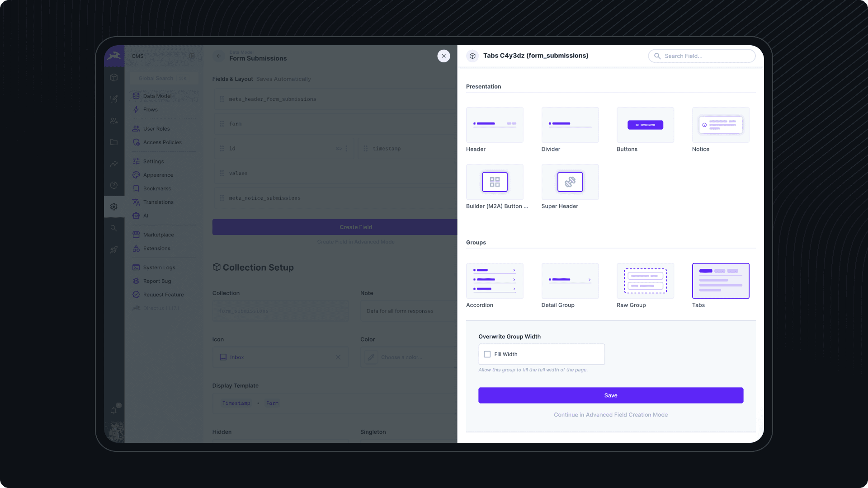Open the meta_header_form_submissions field row
Screen dimensions: 868x488
[x=336, y=99]
